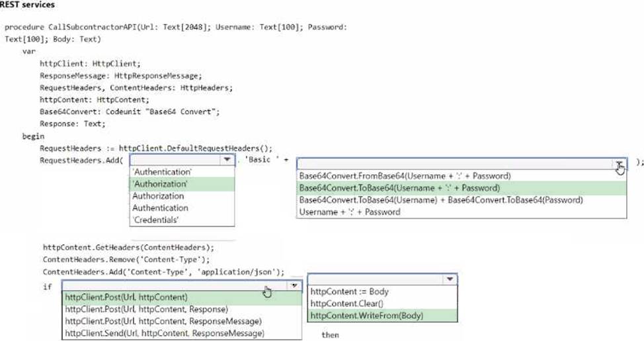Screen dimensions: 644x341
Task: Select the 'Credentials' option
Action: 155,220
